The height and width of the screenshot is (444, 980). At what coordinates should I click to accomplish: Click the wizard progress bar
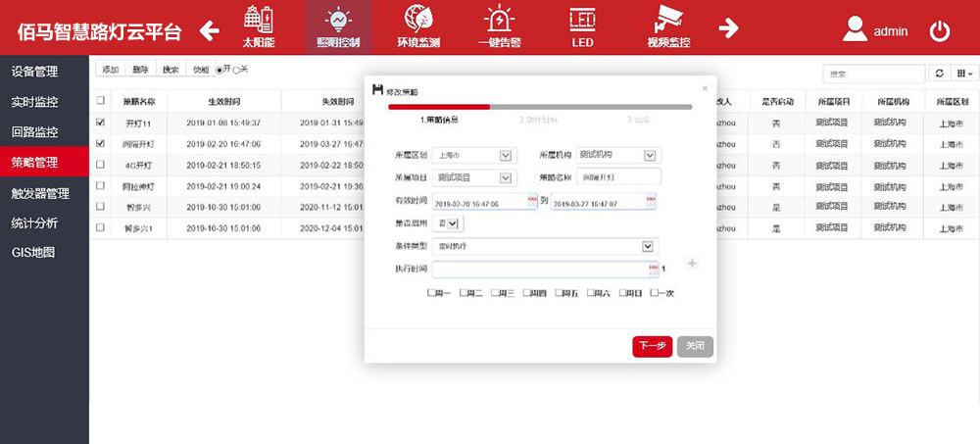click(540, 107)
